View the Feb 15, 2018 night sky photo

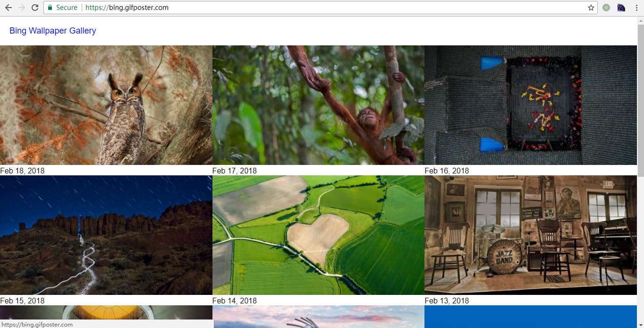click(x=106, y=235)
